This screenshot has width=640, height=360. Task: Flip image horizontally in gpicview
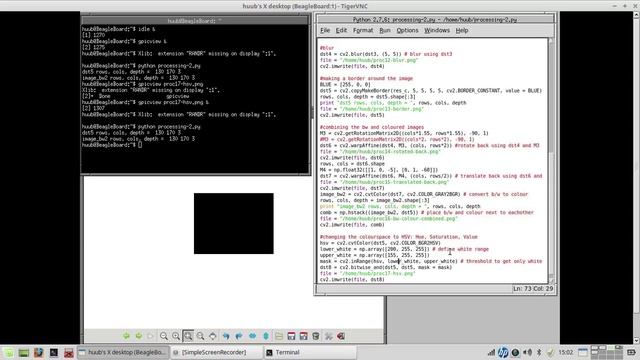coord(253,336)
